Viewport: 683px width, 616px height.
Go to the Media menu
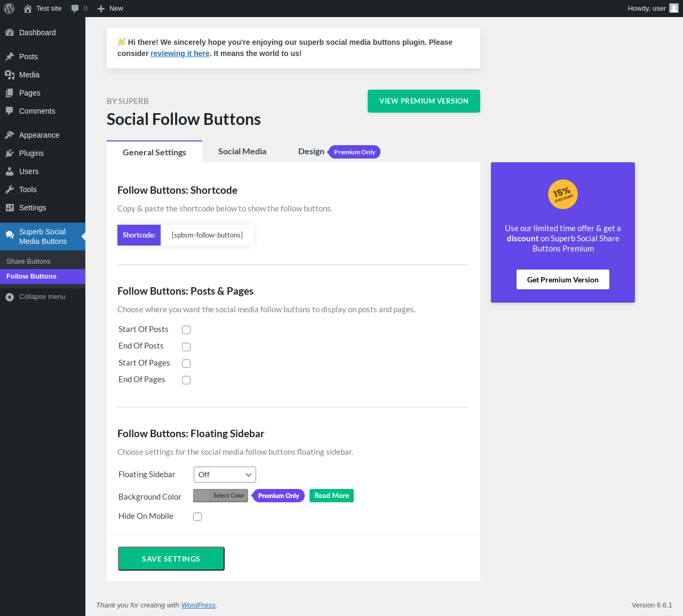[43, 75]
